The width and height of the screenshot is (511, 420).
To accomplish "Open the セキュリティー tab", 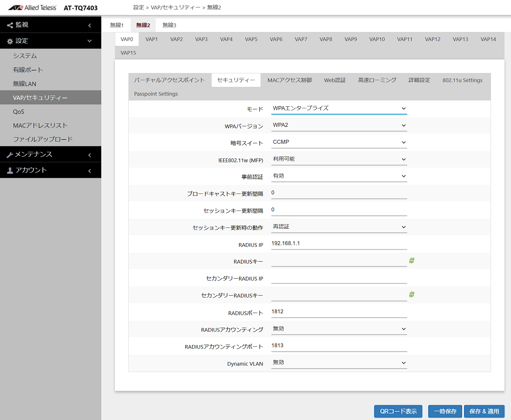I will pos(236,80).
